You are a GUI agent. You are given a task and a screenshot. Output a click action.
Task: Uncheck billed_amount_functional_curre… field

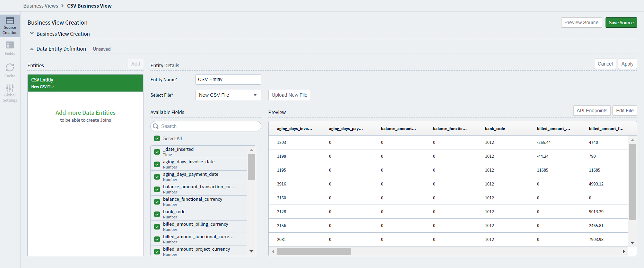(157, 239)
